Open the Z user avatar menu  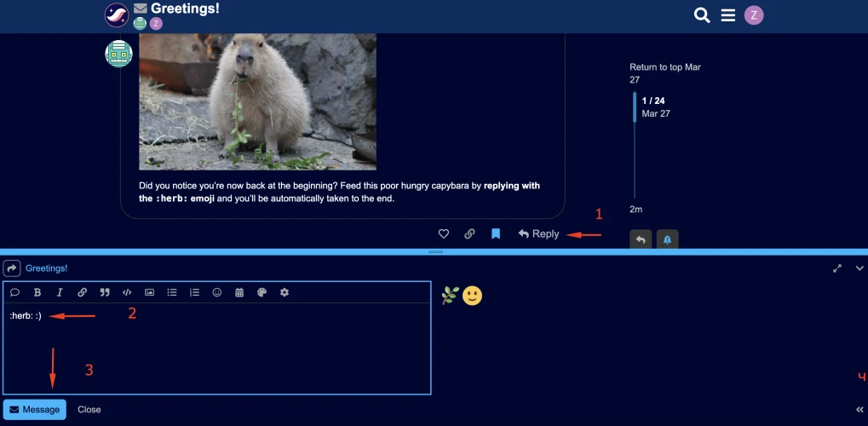point(754,15)
